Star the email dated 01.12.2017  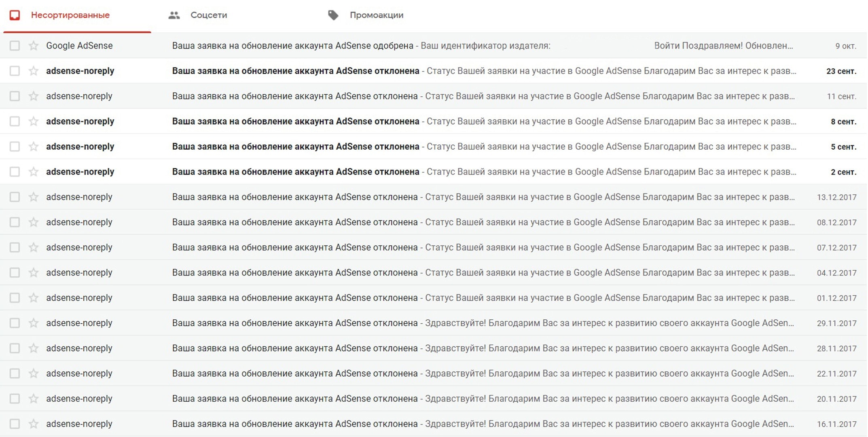[34, 298]
